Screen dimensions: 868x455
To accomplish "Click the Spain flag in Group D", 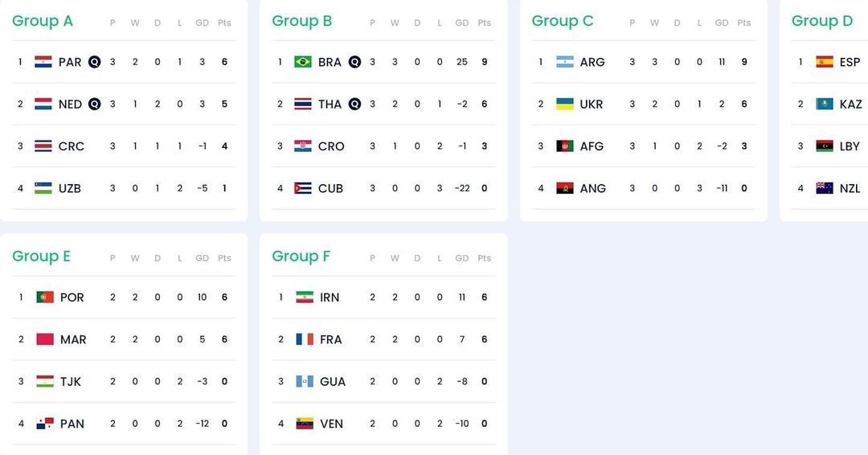I will click(825, 62).
